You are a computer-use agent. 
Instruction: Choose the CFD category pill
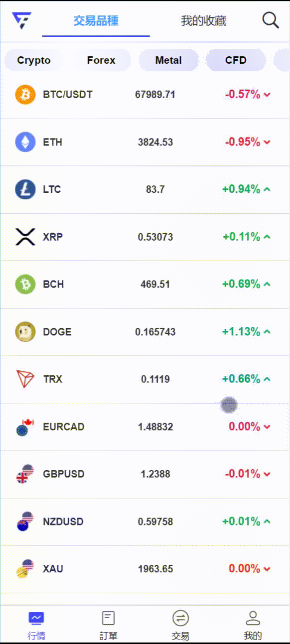point(236,60)
